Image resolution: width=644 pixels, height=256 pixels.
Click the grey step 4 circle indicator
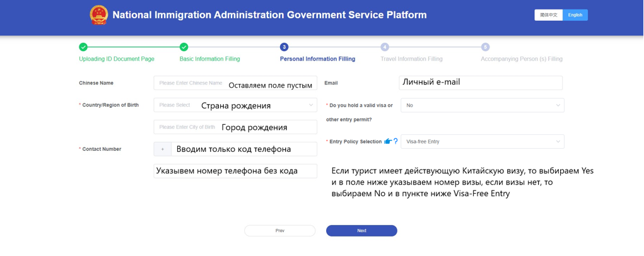click(385, 47)
